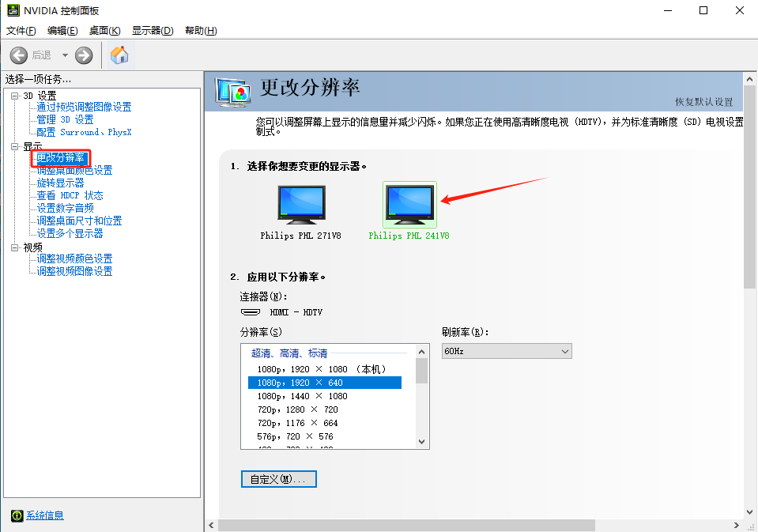Select resolution 720p, 1280 × 720
Image resolution: width=758 pixels, height=532 pixels.
(x=325, y=409)
